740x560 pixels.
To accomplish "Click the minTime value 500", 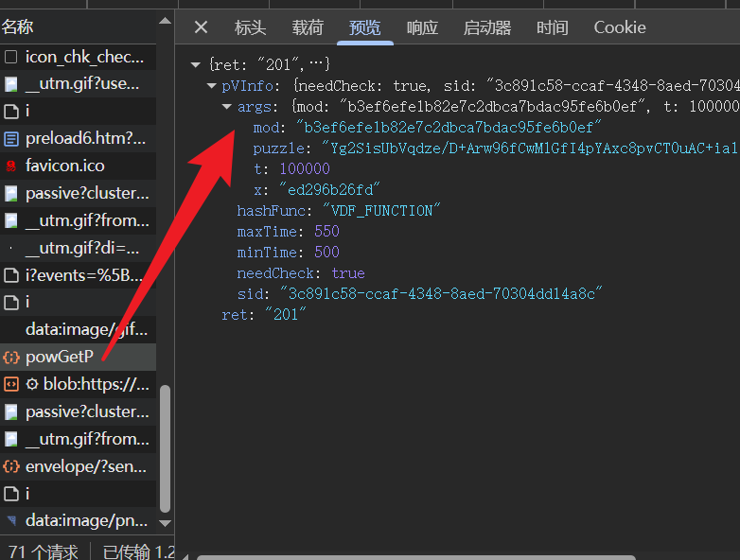I will [x=326, y=252].
